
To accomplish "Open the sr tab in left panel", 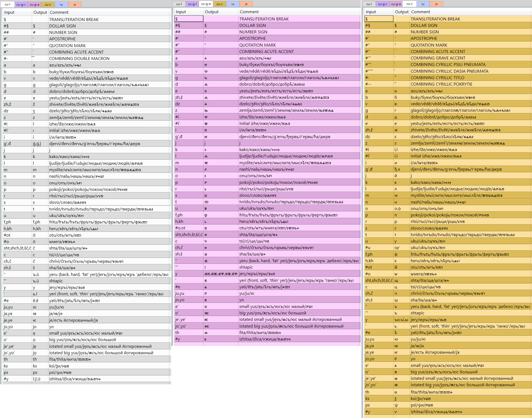I will pos(75,5).
